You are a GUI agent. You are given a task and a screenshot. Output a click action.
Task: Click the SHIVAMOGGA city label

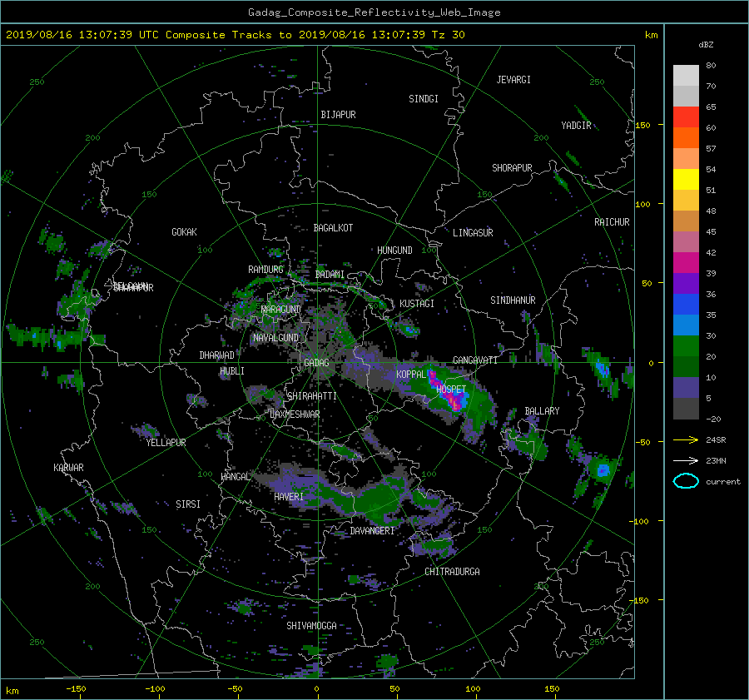pos(311,625)
